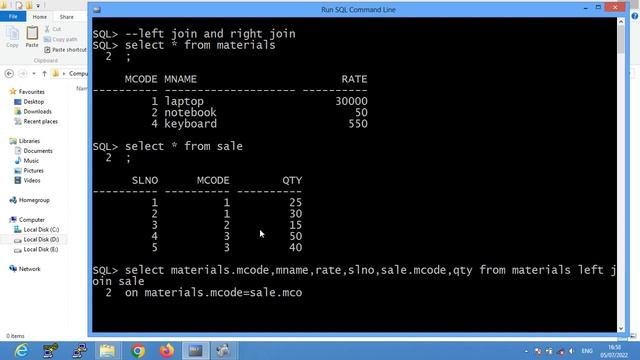
Task: Click the '--left join and right join' comment
Action: click(x=210, y=34)
